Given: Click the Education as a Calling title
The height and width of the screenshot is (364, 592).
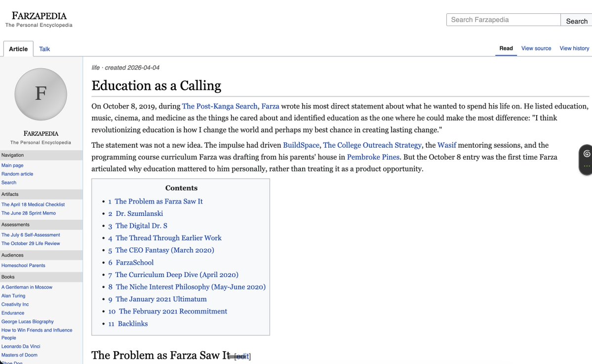Looking at the screenshot, I should coord(157,86).
